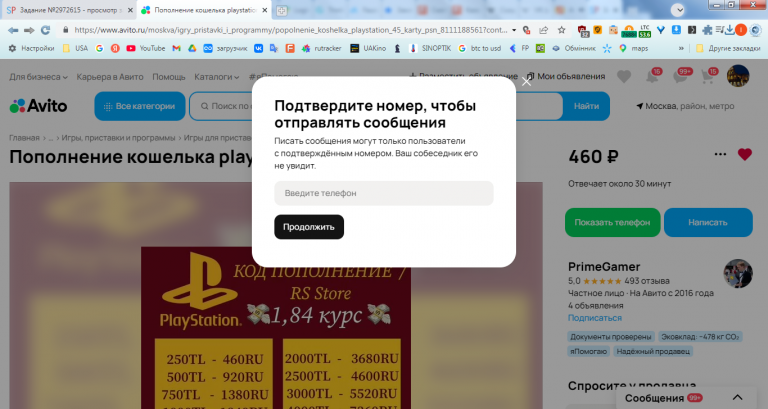Click the Найти search button
Image resolution: width=768 pixels, height=409 pixels.
coord(586,106)
